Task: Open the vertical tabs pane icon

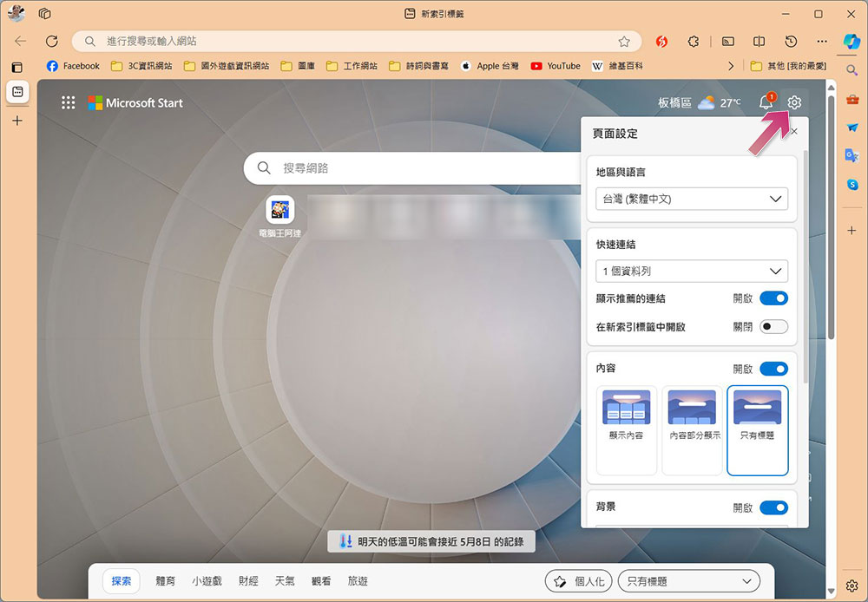Action: pos(17,68)
